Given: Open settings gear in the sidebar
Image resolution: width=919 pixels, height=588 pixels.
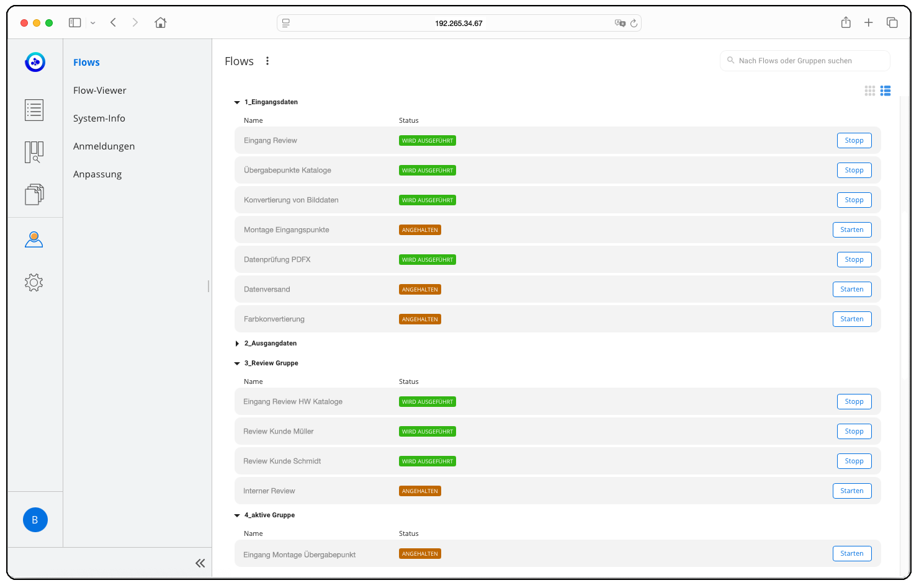Looking at the screenshot, I should pyautogui.click(x=34, y=283).
